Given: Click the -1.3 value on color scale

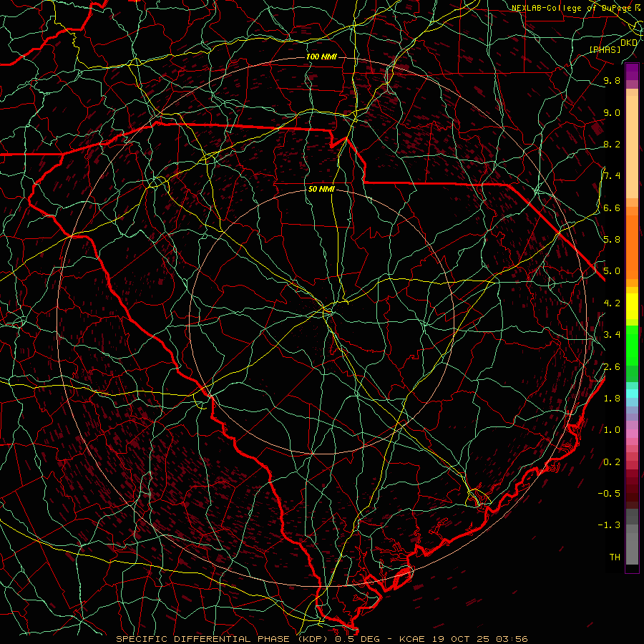Looking at the screenshot, I should tap(609, 525).
